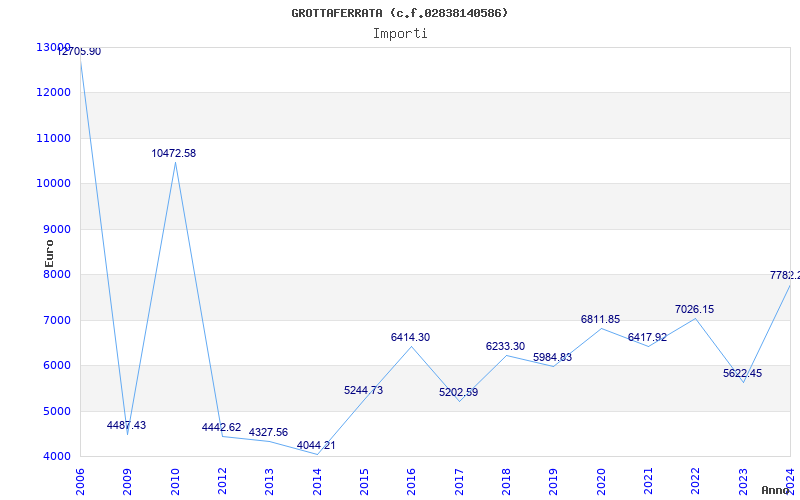800x500 pixels.
Task: Click the 13000 y-axis tick
Action: coord(54,47)
